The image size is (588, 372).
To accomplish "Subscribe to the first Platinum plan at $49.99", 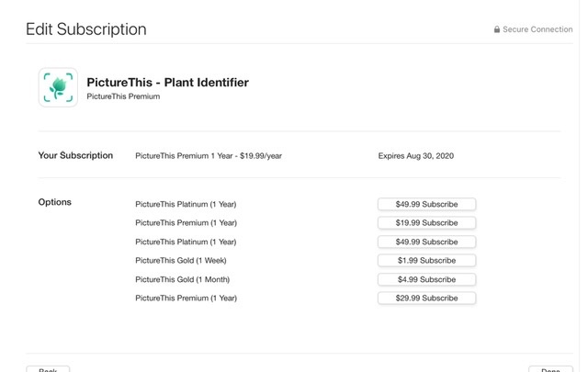I will (x=426, y=204).
